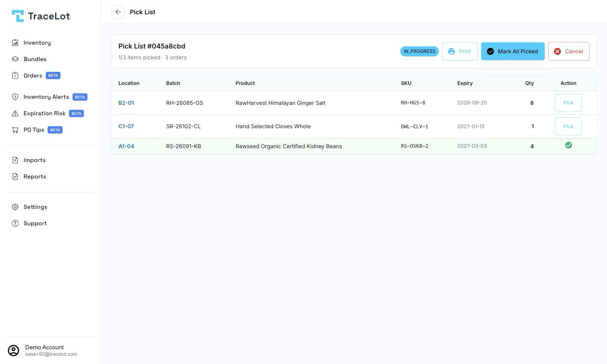The image size is (607, 364).
Task: Click Hand Selected Cloves Whole product
Action: click(x=273, y=127)
